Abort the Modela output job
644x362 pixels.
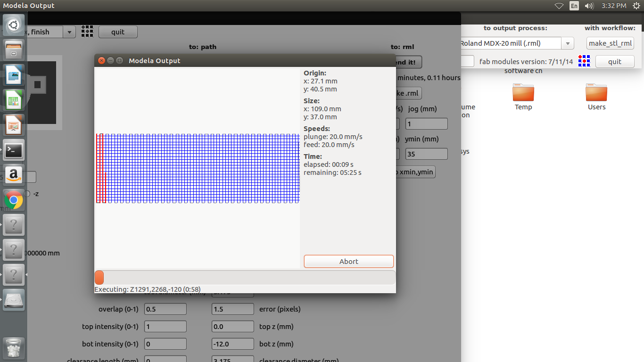click(x=349, y=262)
